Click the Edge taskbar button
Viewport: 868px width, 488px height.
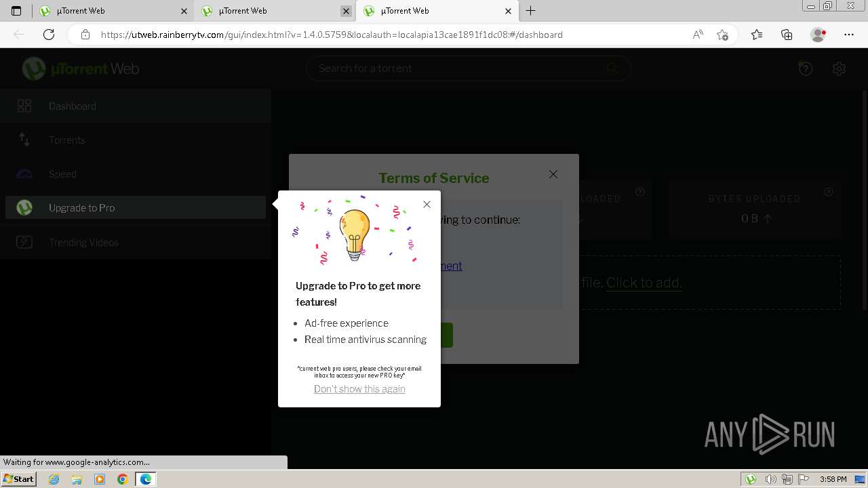(146, 479)
